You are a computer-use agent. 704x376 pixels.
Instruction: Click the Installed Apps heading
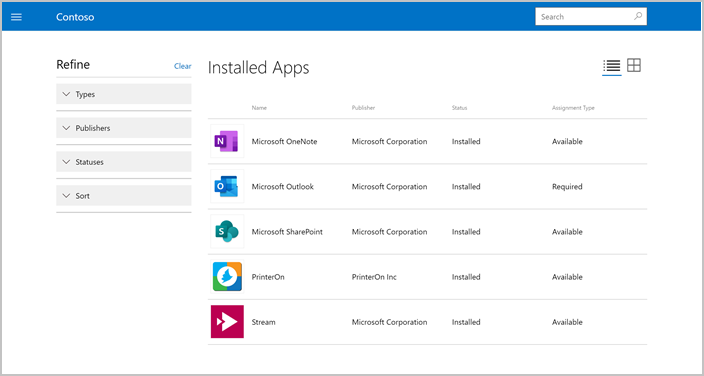point(259,68)
